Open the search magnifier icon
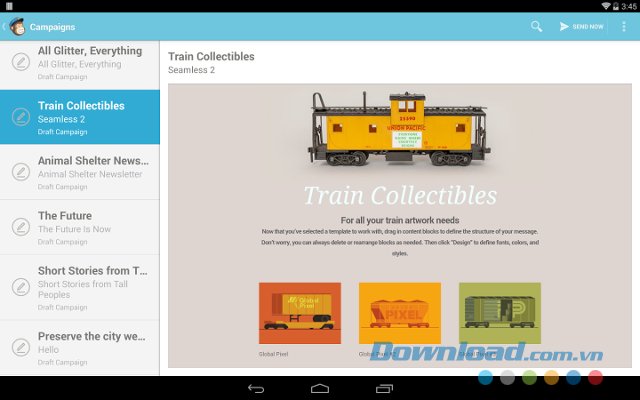Screen dimensions: 640x400 point(536,27)
